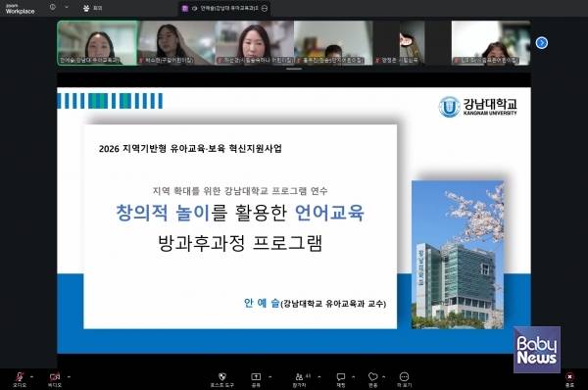
Task: Click slide text '방과후과정 프로그램'
Action: click(240, 243)
